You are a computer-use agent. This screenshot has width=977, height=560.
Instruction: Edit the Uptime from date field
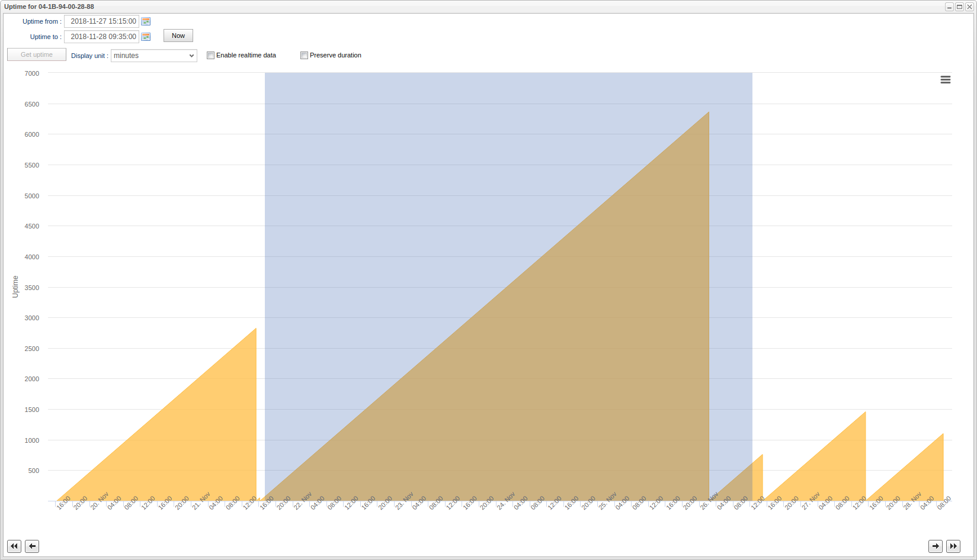[102, 21]
